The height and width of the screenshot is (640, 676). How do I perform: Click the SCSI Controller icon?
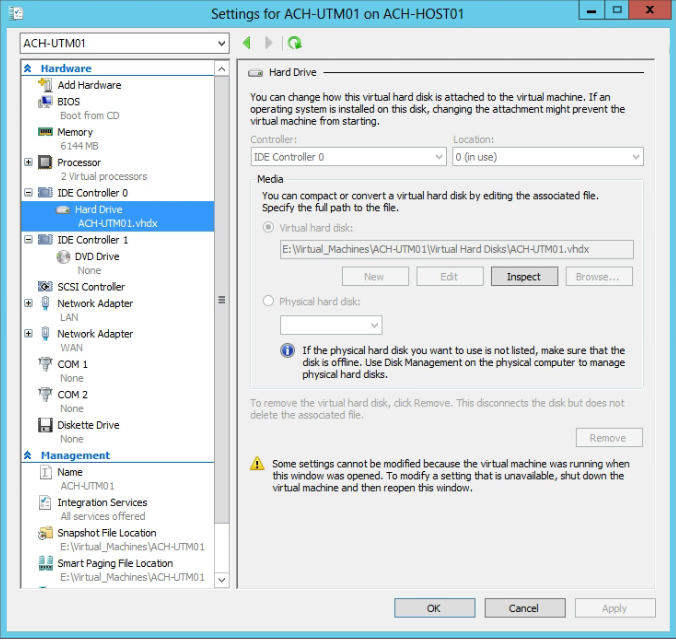[x=45, y=286]
